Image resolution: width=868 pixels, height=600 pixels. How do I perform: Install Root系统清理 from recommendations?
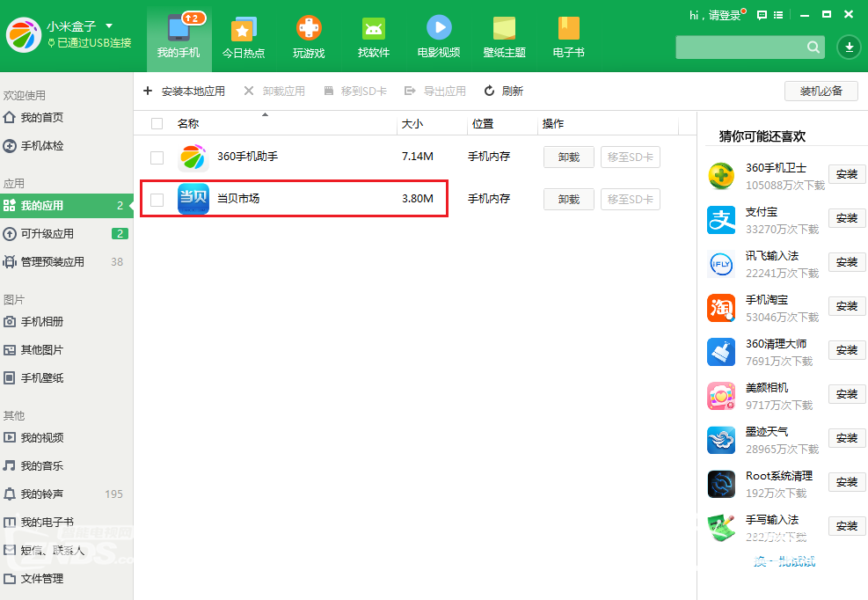click(x=847, y=482)
